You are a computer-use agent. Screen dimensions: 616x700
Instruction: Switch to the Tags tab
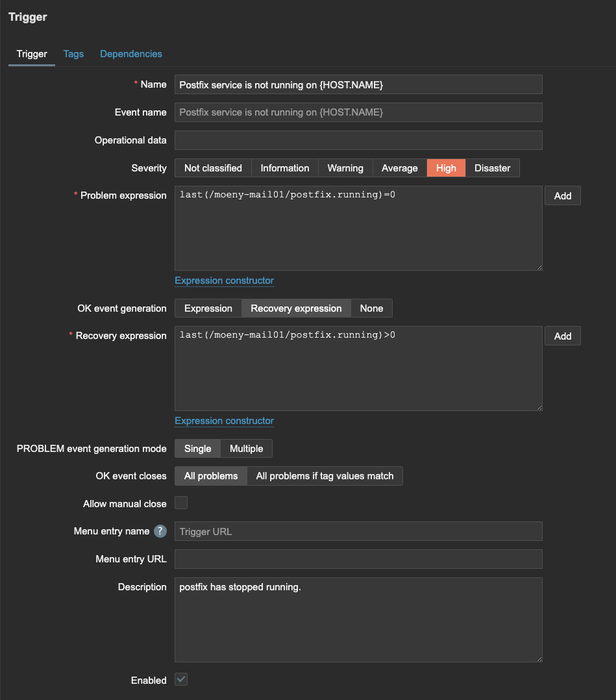point(73,54)
